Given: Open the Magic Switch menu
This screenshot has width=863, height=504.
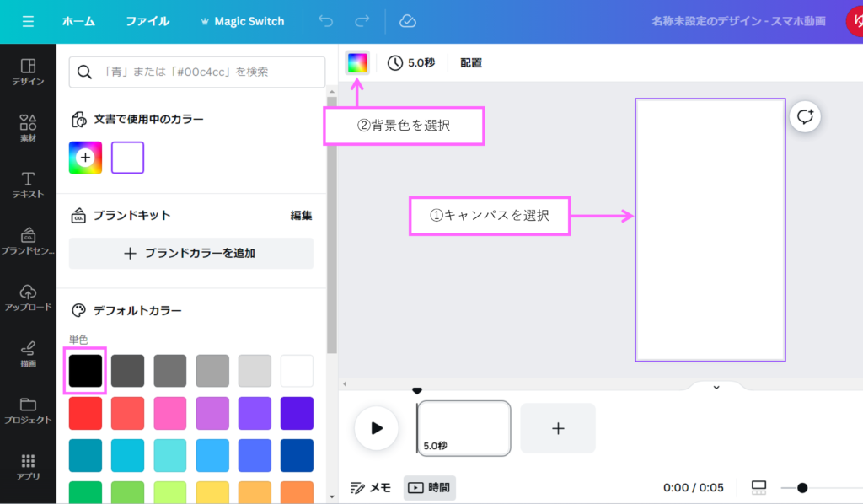Looking at the screenshot, I should [242, 21].
